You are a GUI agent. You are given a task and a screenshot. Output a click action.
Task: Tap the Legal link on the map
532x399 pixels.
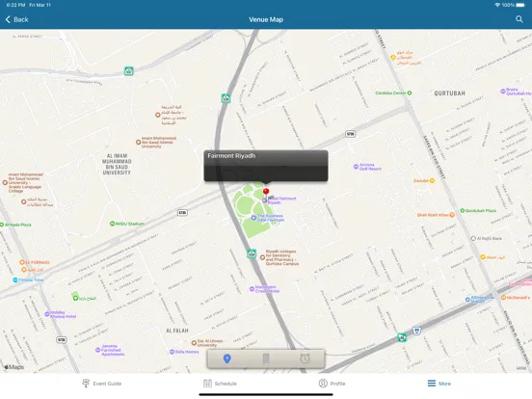pyautogui.click(x=521, y=368)
